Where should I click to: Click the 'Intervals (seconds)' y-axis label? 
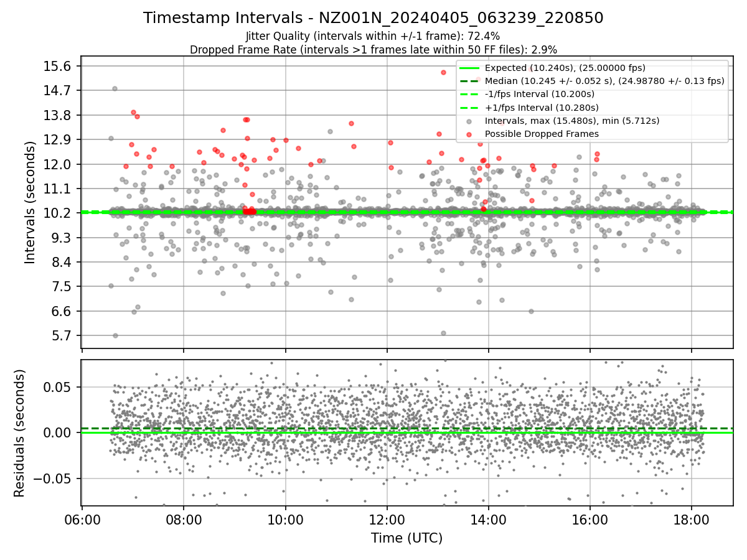point(30,202)
